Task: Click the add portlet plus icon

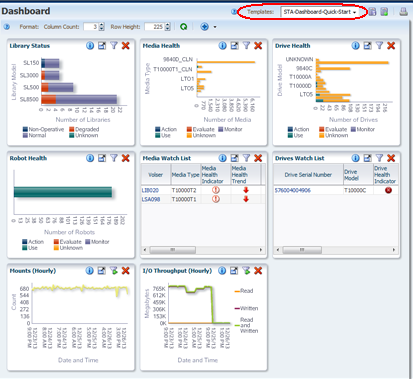Action: click(204, 27)
